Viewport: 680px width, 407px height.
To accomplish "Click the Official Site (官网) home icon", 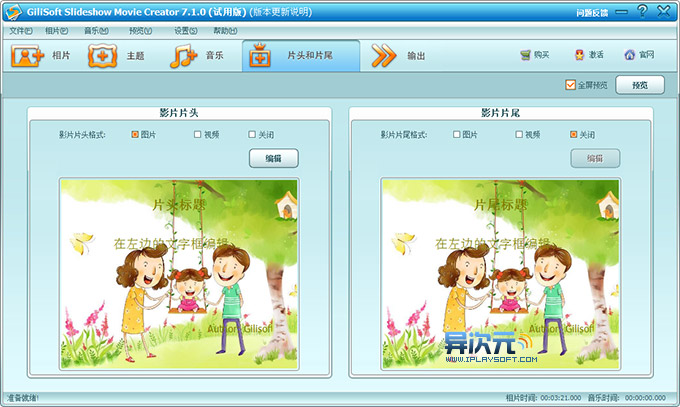I will 630,55.
